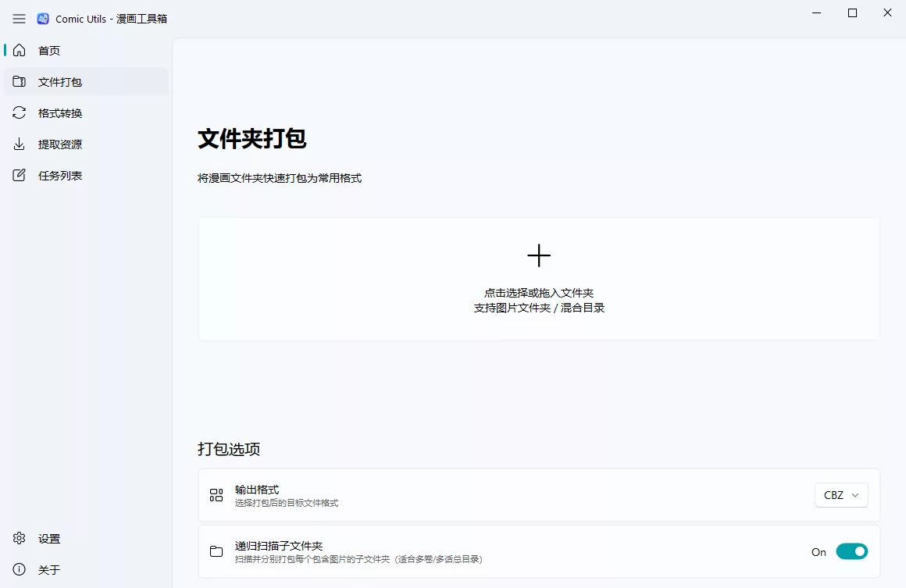Go to 首页 in the sidebar
The height and width of the screenshot is (588, 906).
click(86, 50)
